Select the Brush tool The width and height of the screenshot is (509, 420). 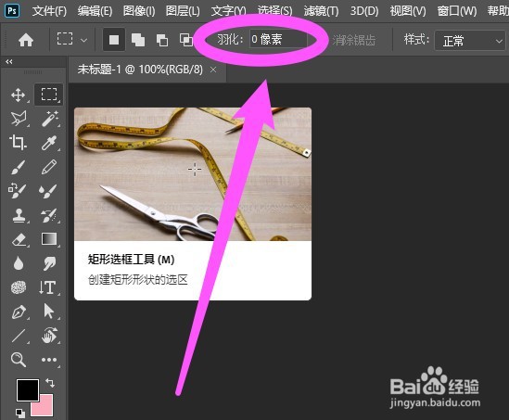click(19, 167)
